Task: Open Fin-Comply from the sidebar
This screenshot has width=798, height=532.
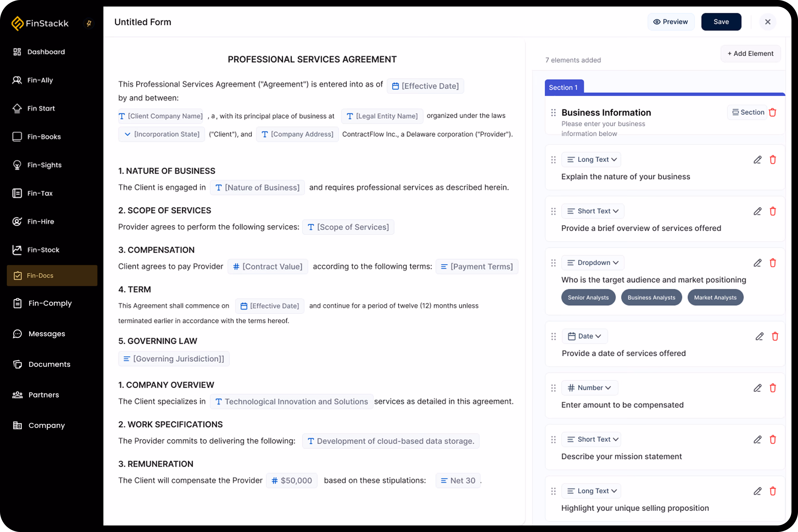Action: [50, 303]
